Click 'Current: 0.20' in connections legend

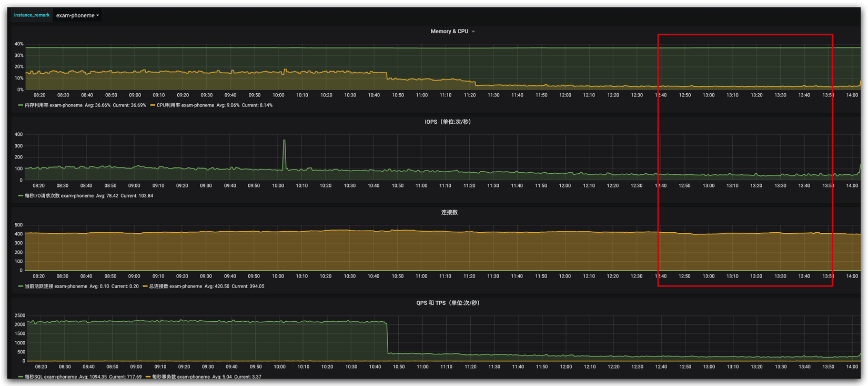pos(125,286)
